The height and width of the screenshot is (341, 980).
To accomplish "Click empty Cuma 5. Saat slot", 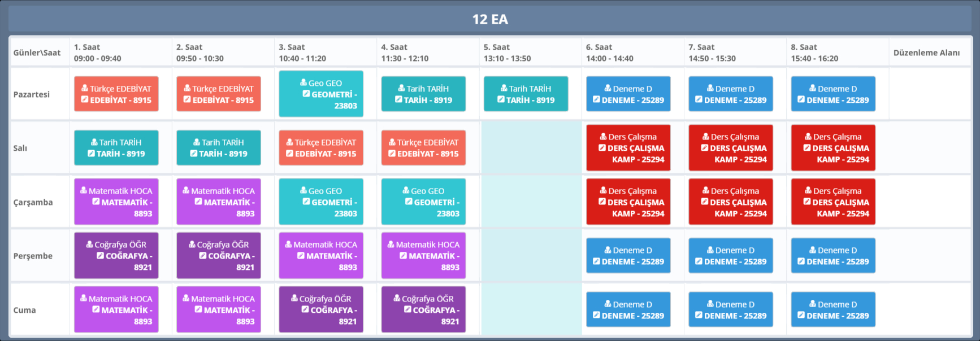I will coord(531,310).
